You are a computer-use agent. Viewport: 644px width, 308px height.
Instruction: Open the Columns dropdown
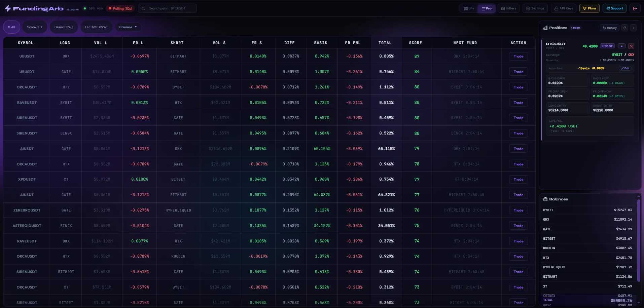pyautogui.click(x=128, y=27)
